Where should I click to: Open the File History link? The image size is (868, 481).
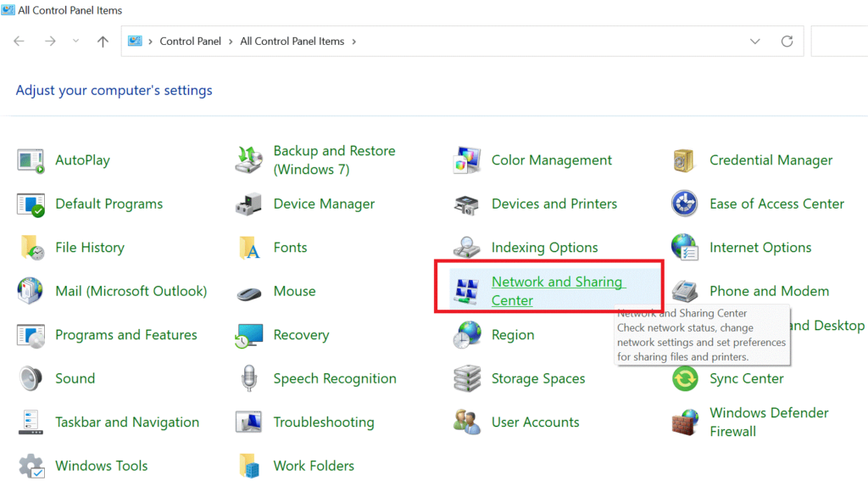90,247
